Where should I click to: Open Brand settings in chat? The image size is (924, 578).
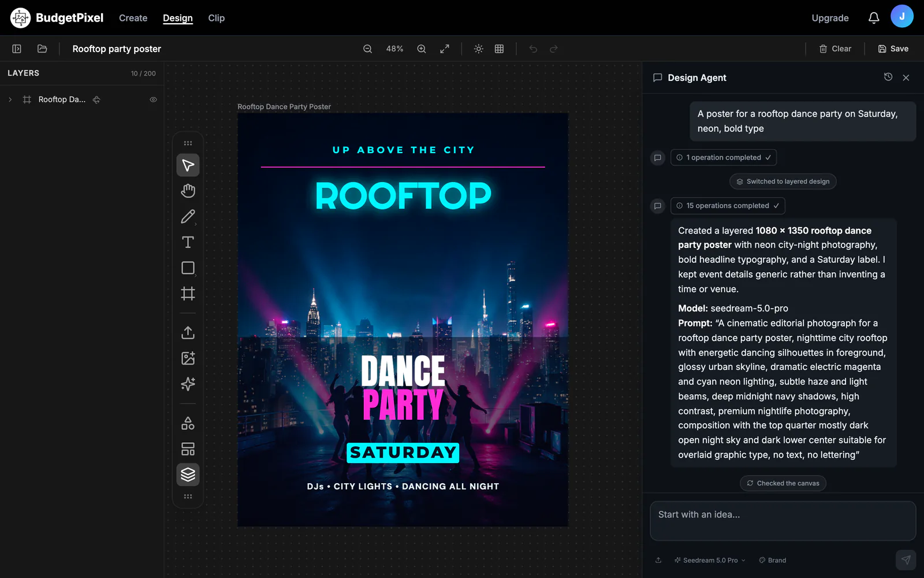pos(773,560)
